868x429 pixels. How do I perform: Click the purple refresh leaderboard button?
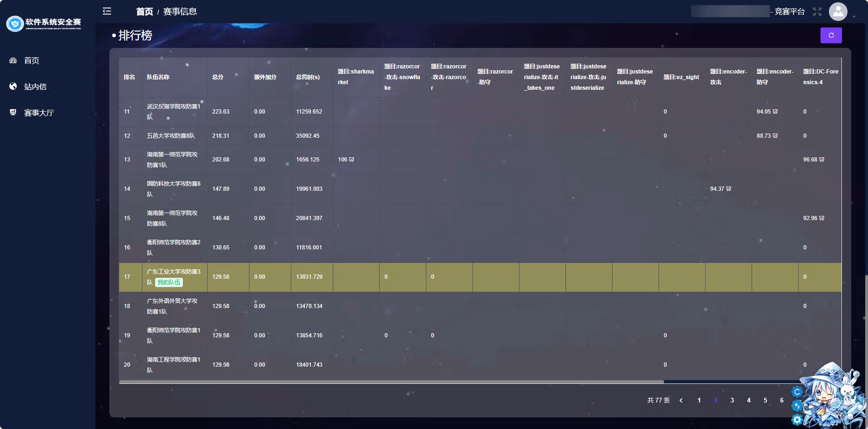[x=831, y=35]
